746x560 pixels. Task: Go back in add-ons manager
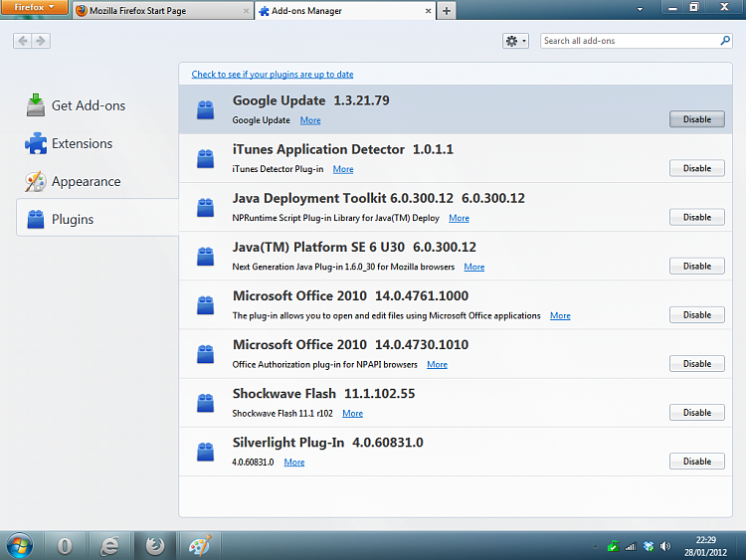[x=22, y=41]
